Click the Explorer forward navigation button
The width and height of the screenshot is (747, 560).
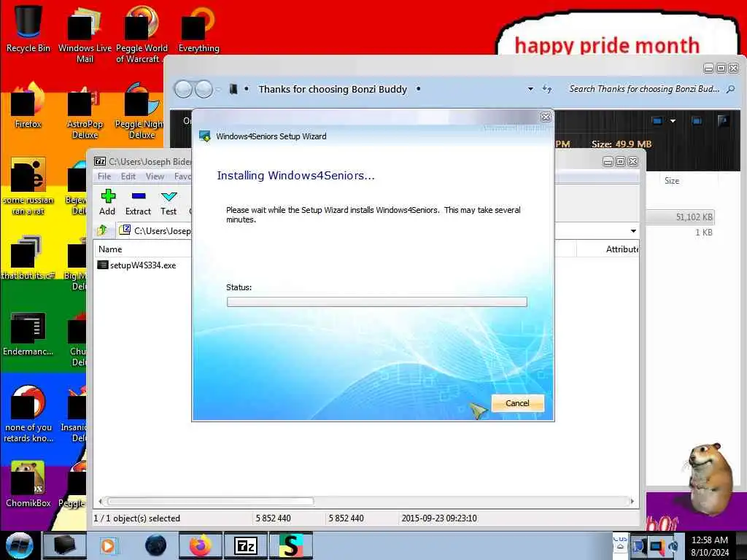(204, 89)
